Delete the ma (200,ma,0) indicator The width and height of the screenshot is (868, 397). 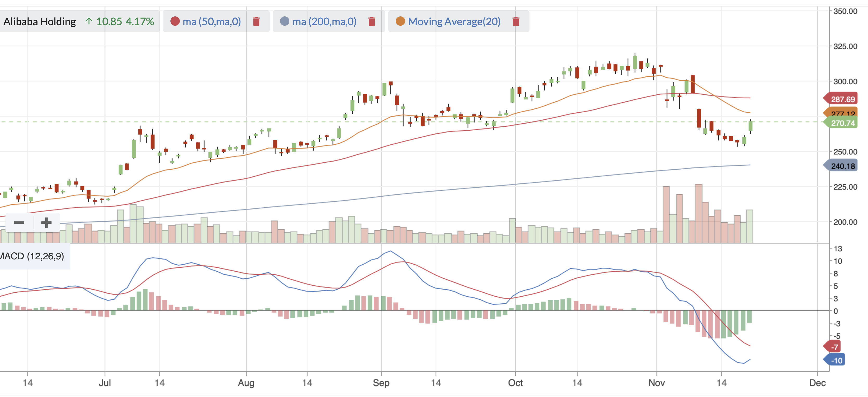click(x=372, y=22)
